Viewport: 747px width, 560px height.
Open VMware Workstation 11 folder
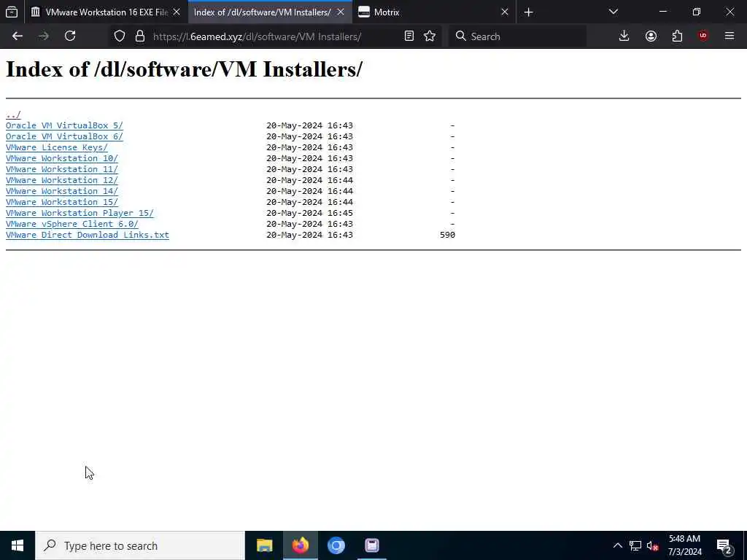point(62,169)
